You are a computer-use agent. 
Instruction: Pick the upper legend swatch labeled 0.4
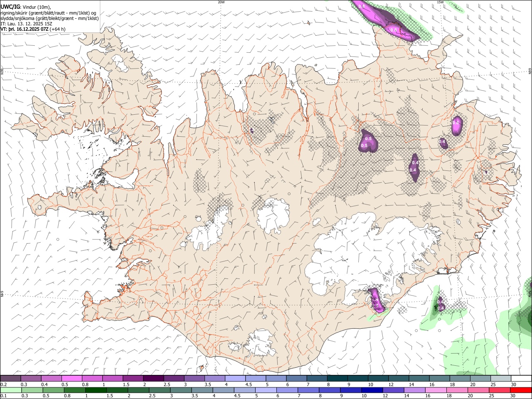tap(51, 378)
